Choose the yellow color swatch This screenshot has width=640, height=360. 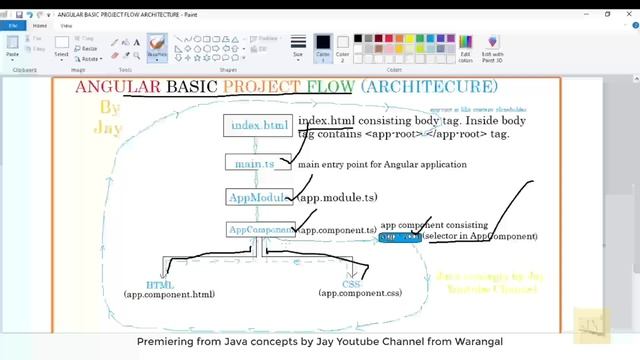pyautogui.click(x=409, y=38)
